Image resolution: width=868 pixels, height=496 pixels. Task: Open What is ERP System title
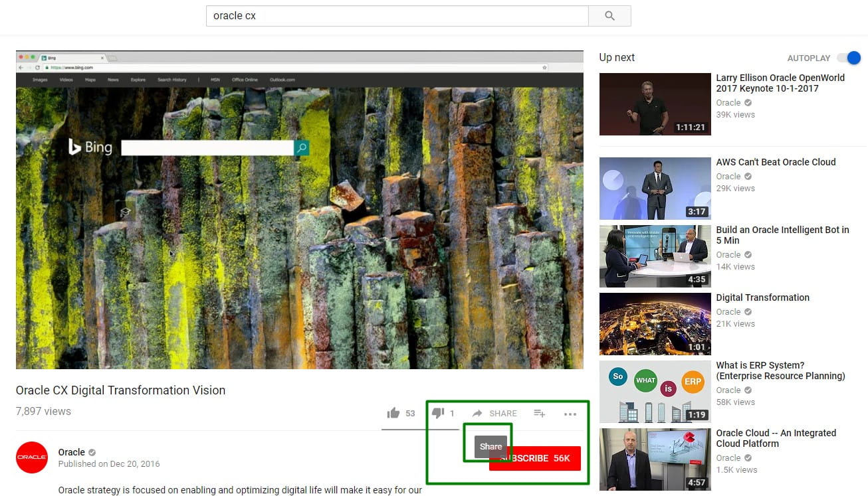(x=780, y=371)
